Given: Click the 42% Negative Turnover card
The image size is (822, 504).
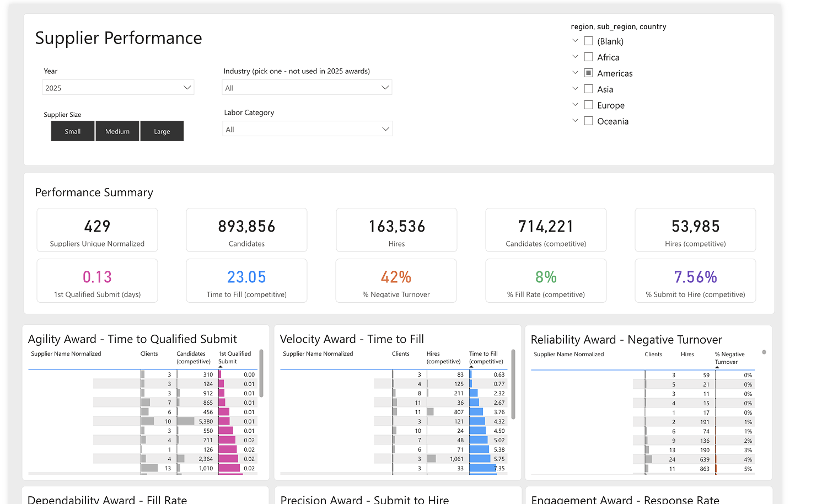Looking at the screenshot, I should click(396, 281).
